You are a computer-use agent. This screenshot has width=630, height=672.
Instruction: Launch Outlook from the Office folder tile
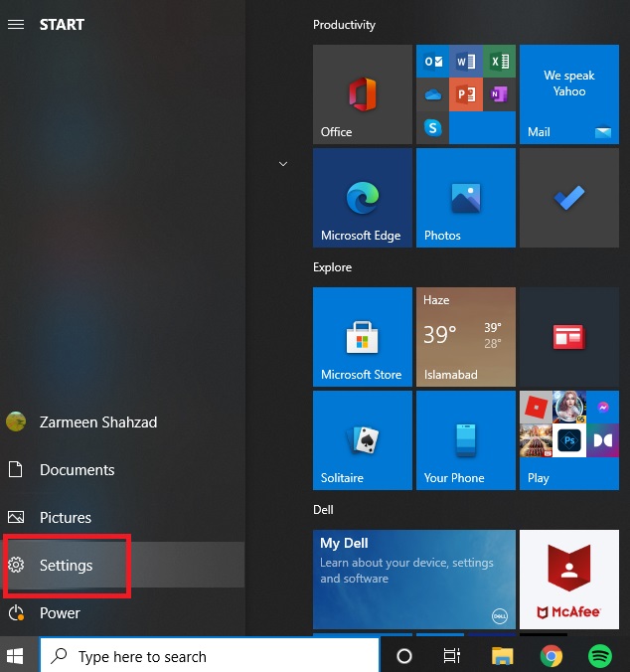coord(432,62)
